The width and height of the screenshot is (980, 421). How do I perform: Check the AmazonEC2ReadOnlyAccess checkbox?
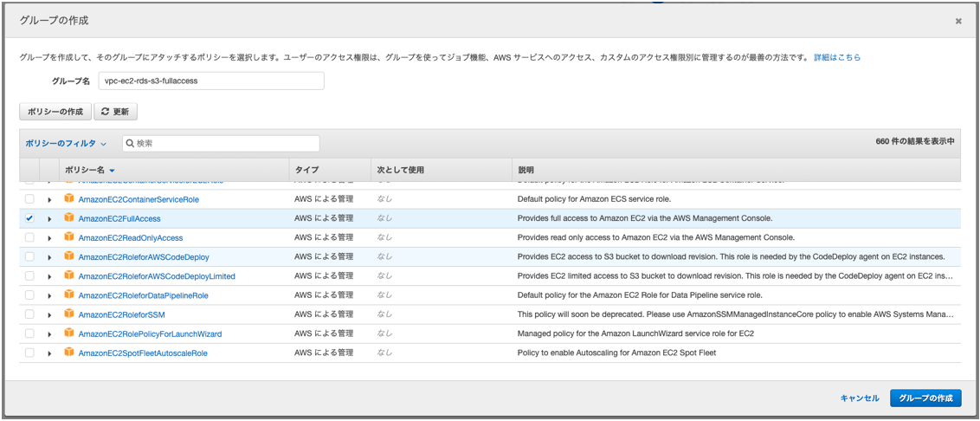point(29,237)
